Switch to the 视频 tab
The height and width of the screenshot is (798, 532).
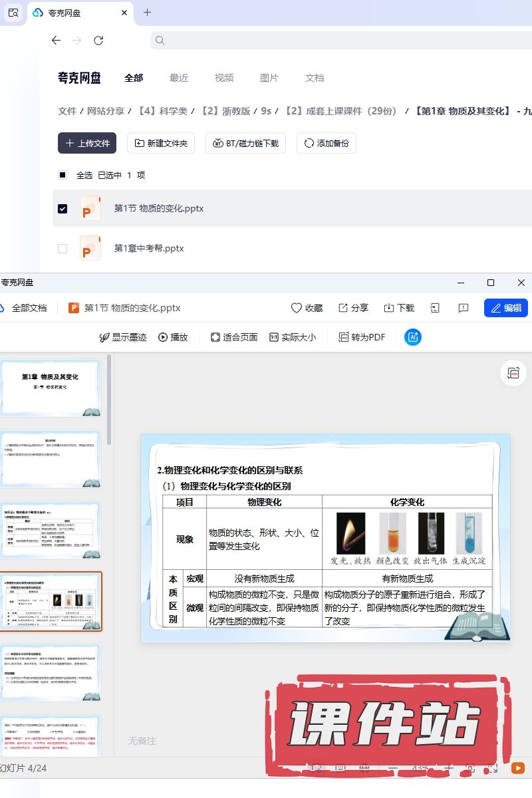click(x=224, y=78)
